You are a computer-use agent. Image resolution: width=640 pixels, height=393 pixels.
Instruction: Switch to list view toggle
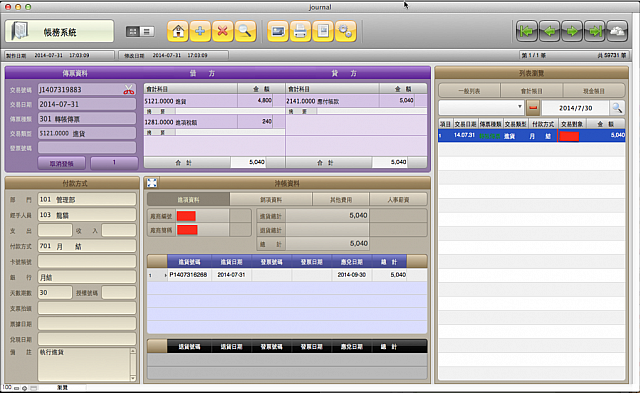147,31
